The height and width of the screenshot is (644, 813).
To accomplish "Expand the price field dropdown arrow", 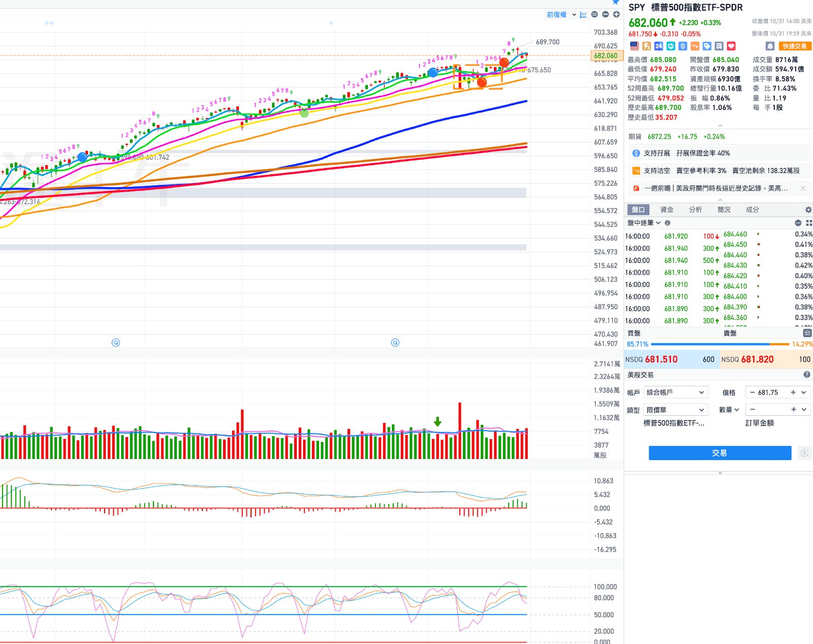I will pos(804,392).
